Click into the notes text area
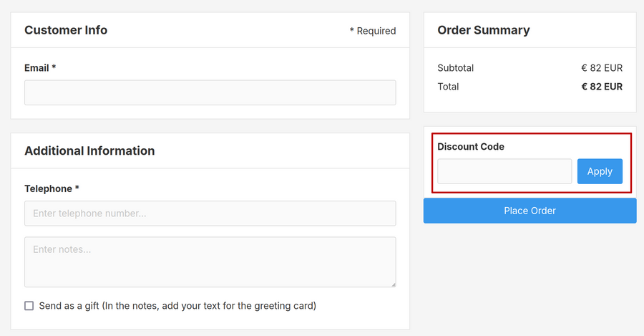The height and width of the screenshot is (336, 644). click(x=210, y=261)
